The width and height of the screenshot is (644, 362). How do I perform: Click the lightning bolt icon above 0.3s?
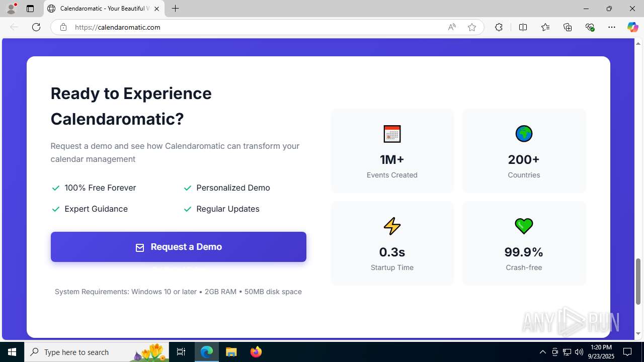(392, 226)
